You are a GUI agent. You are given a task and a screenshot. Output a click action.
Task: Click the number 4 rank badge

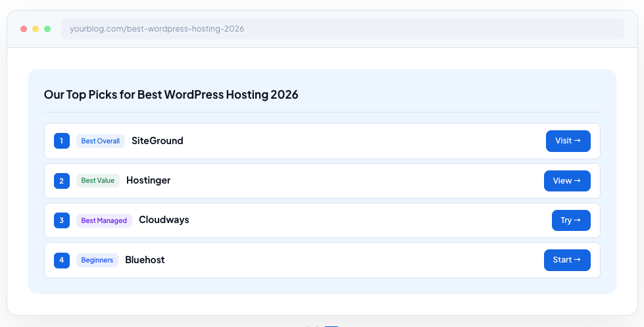[x=62, y=260]
